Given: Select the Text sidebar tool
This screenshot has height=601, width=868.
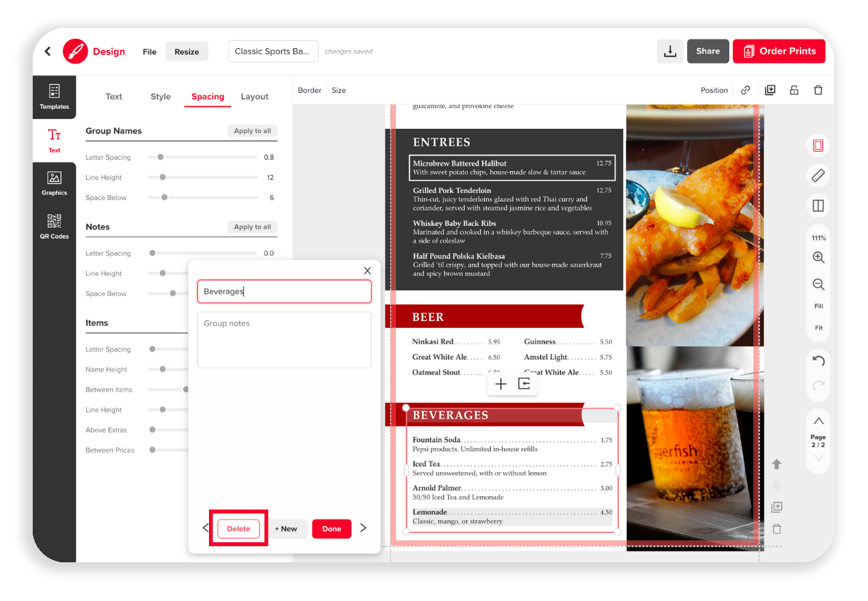Looking at the screenshot, I should (x=54, y=140).
